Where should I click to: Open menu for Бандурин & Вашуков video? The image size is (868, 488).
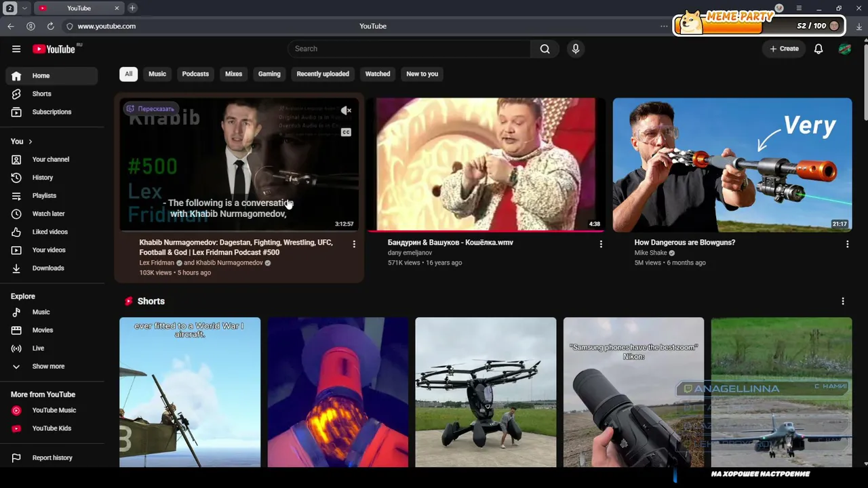(x=601, y=243)
